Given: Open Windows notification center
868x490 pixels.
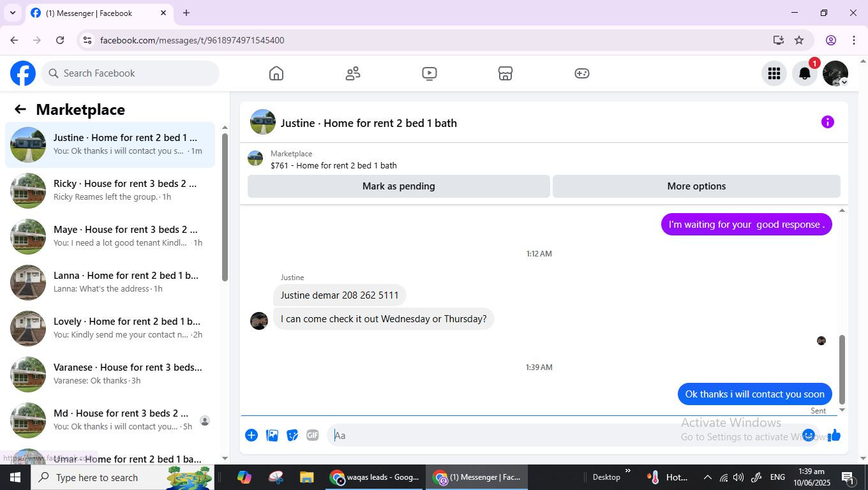Looking at the screenshot, I should point(848,477).
